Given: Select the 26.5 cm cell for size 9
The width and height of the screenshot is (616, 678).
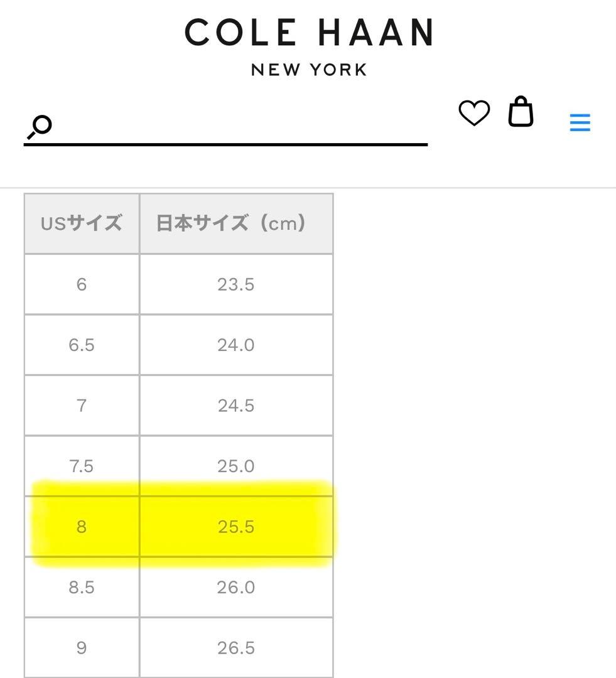Looking at the screenshot, I should (236, 647).
